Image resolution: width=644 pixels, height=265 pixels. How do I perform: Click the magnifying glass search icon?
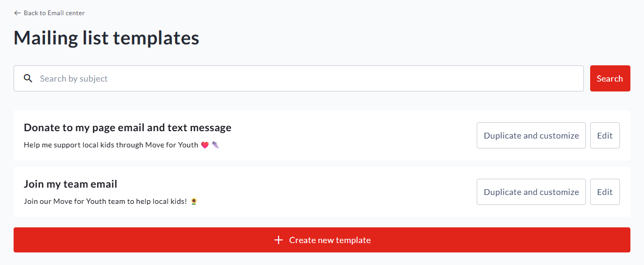(28, 78)
